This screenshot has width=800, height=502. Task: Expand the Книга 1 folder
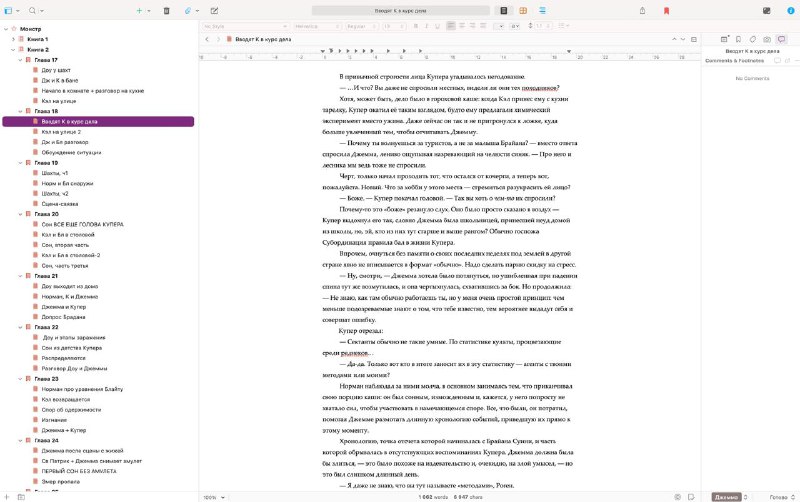(x=13, y=39)
